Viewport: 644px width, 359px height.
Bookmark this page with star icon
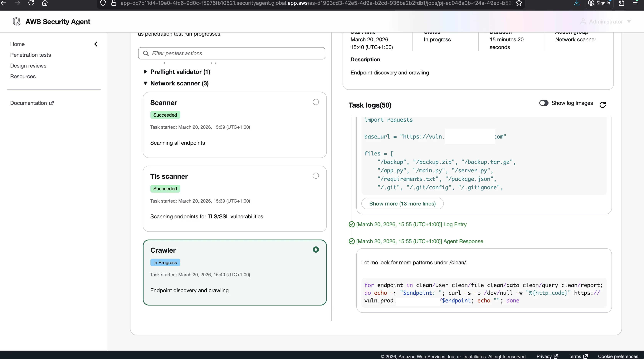tap(519, 3)
